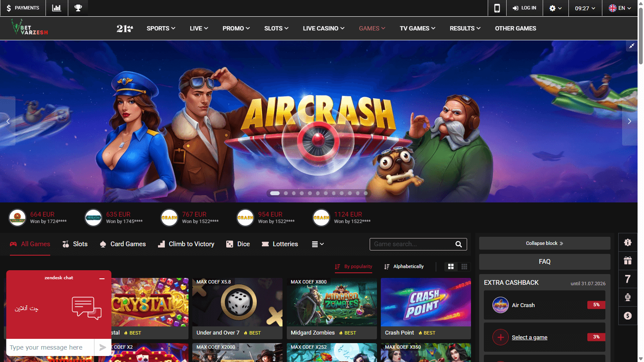The width and height of the screenshot is (644, 362).
Task: Add a game with the plus circle
Action: click(x=501, y=337)
